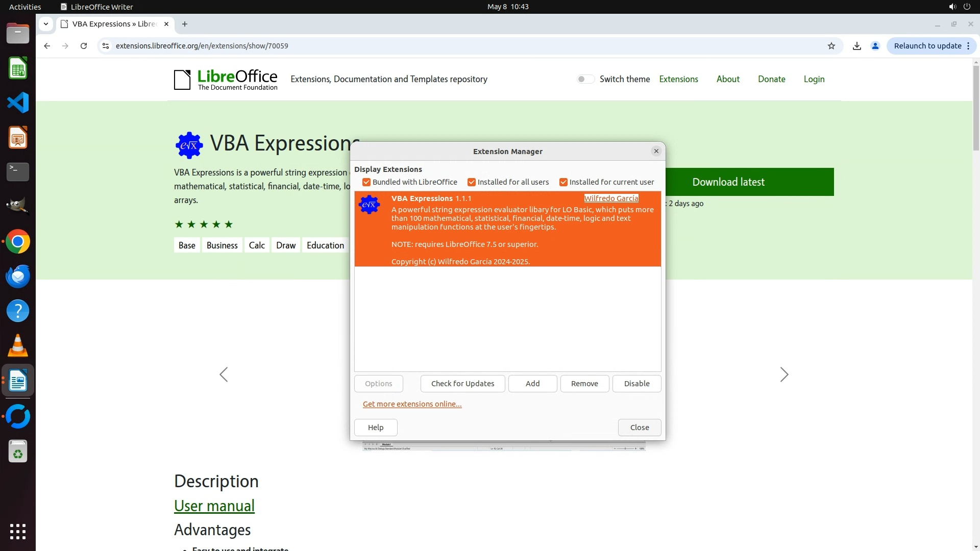Open the Chrome profile avatar icon
This screenshot has width=980, height=551.
point(875,46)
